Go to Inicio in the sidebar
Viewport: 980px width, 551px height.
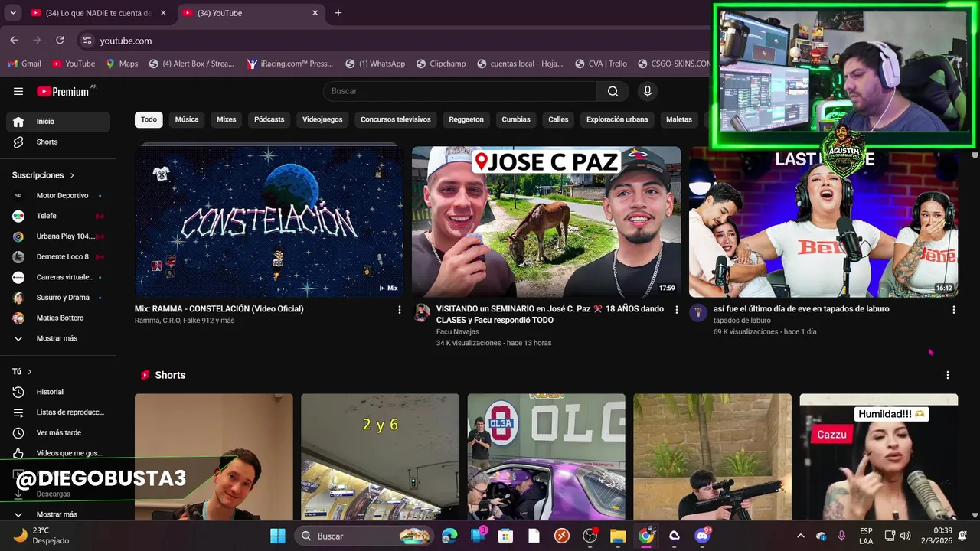coord(58,121)
